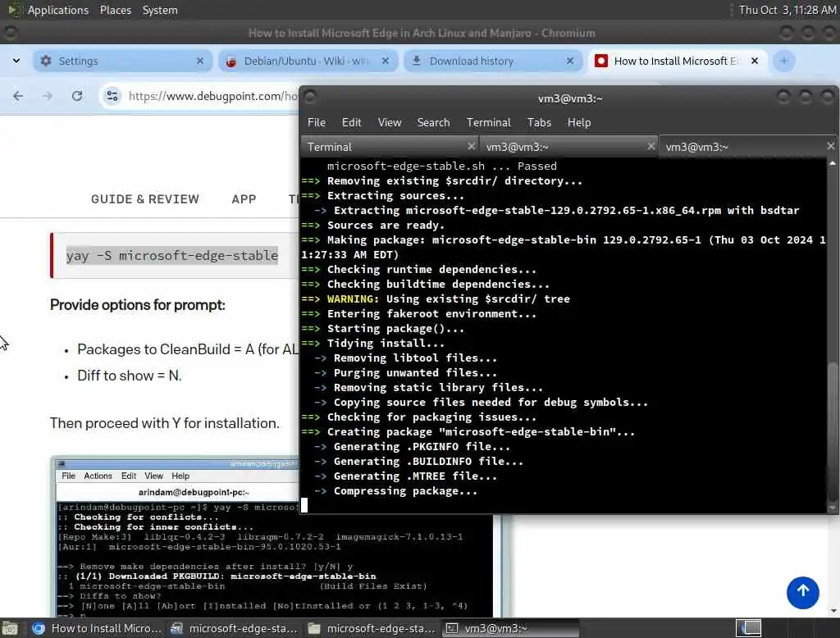The height and width of the screenshot is (638, 840).
Task: Switch to the middle vm3@vm3:~ terminal tab
Action: (569, 147)
